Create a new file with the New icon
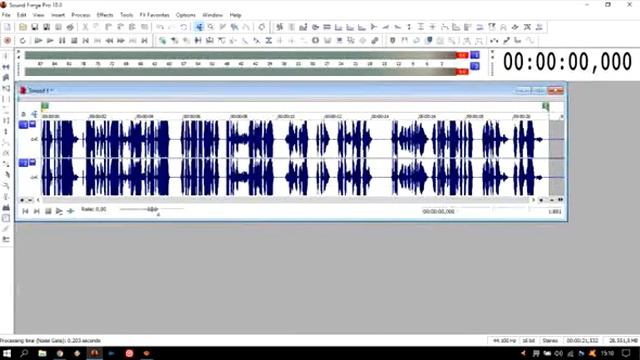640x360 pixels. point(7,27)
